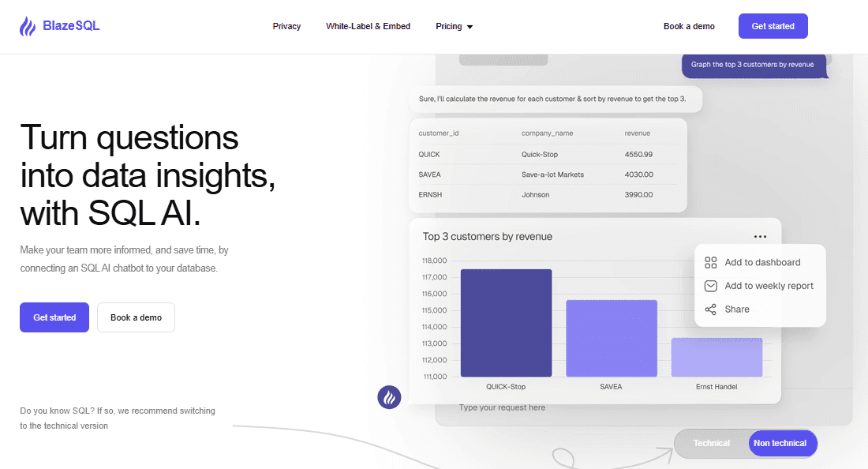Image resolution: width=868 pixels, height=469 pixels.
Task: Click the BlazeSQL flame logo icon
Action: point(28,26)
